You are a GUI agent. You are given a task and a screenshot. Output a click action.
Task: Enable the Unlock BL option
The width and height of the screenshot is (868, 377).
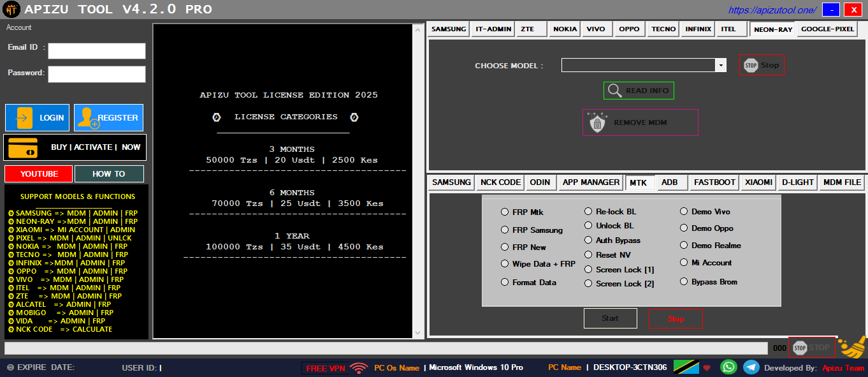(588, 225)
